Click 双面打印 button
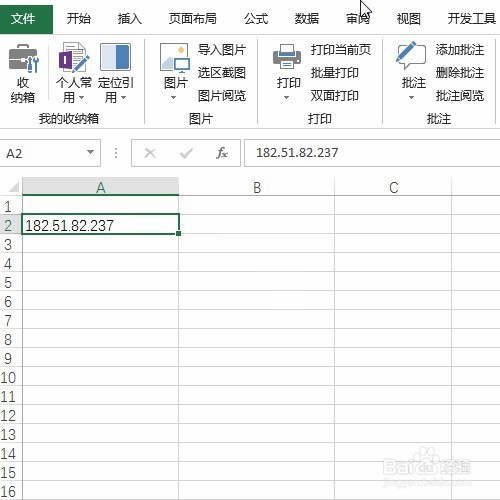 point(335,96)
